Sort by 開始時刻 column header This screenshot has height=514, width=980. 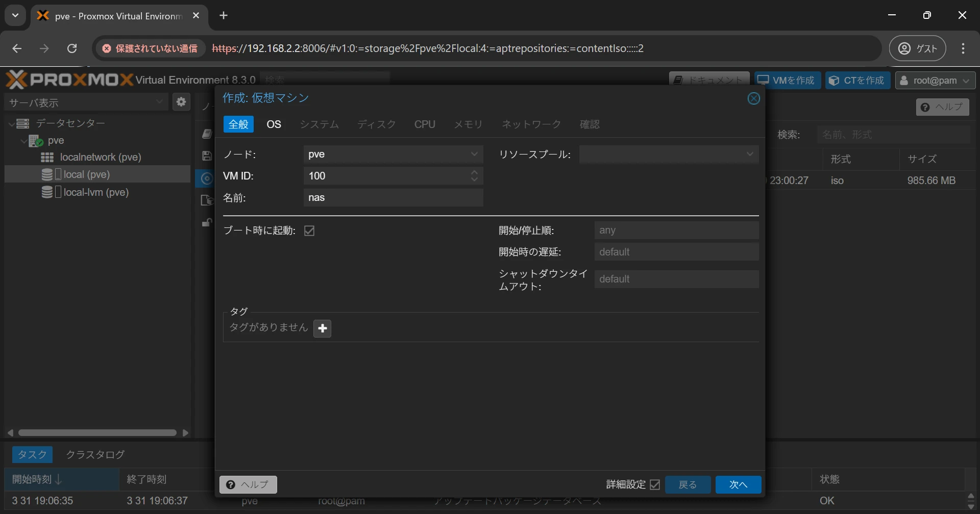pos(62,479)
